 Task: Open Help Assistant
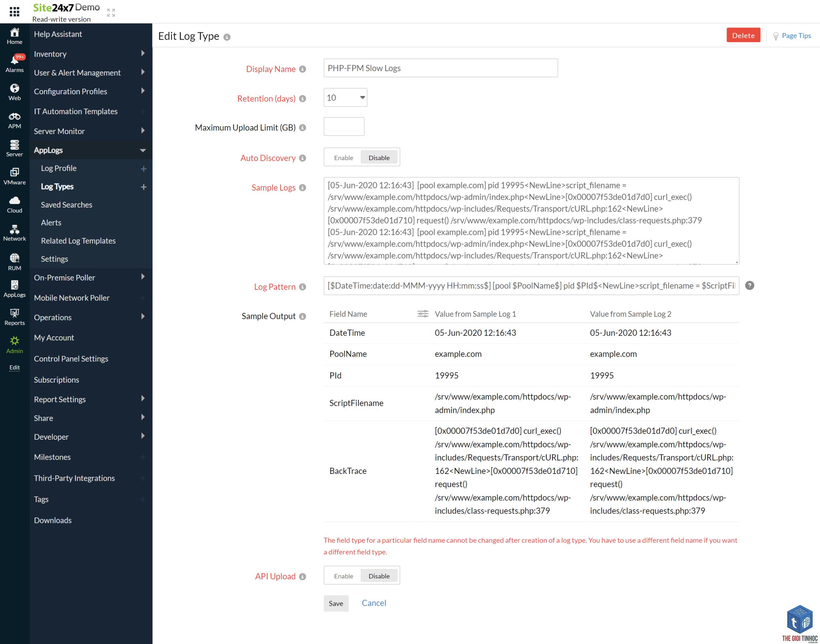click(x=58, y=34)
